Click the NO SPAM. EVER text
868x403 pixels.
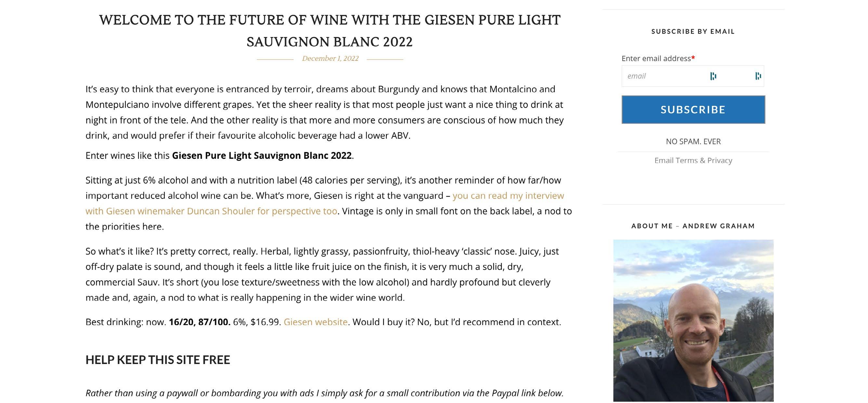[693, 141]
